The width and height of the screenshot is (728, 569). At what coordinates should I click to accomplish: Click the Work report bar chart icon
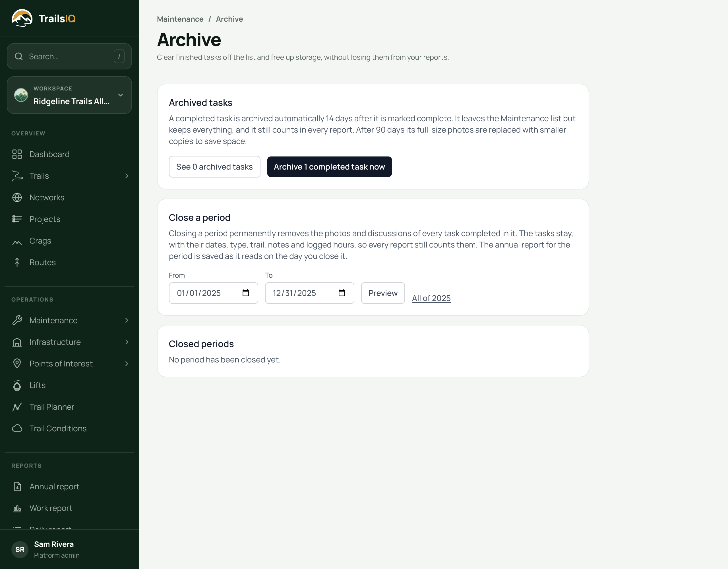click(17, 508)
